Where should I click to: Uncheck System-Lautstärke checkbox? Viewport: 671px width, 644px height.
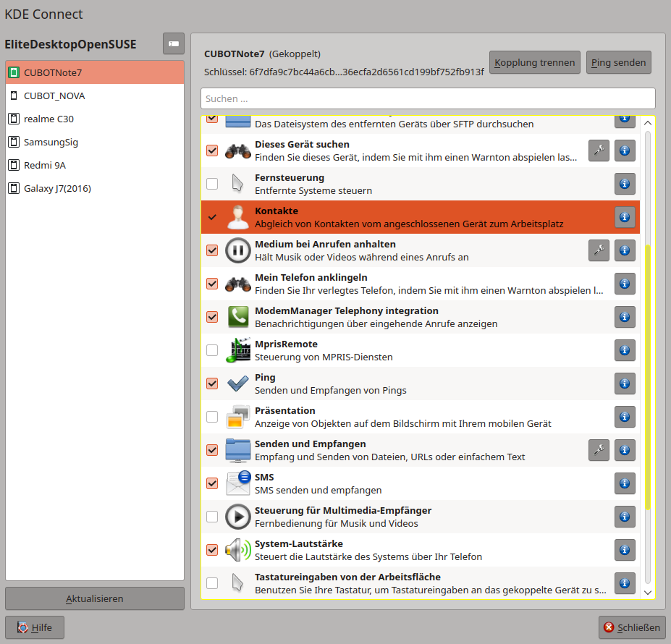coord(212,550)
